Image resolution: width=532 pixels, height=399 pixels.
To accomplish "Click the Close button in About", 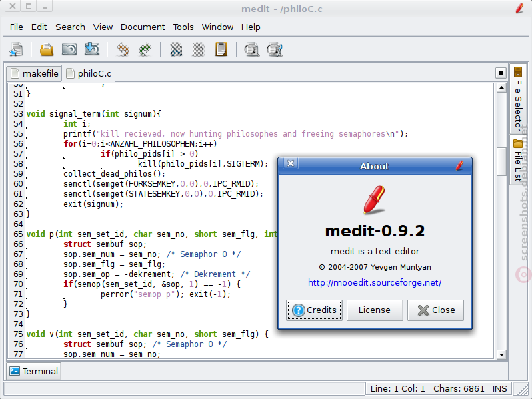I will pyautogui.click(x=435, y=310).
